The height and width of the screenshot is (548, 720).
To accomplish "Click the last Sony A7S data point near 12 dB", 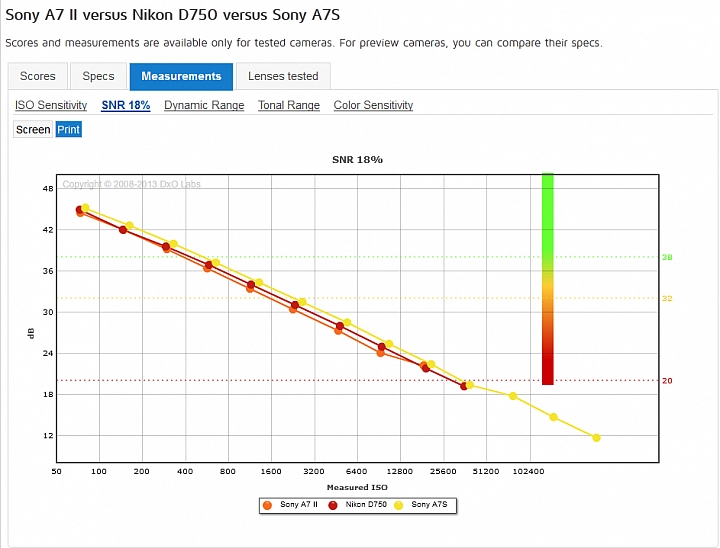I will 596,438.
